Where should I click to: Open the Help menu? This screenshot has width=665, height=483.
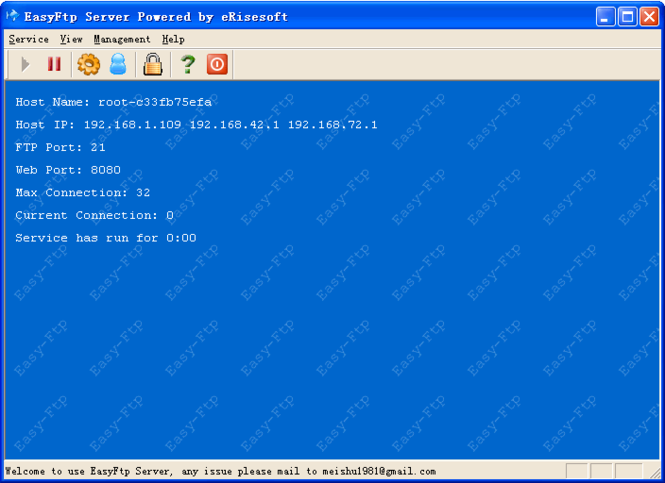[173, 39]
